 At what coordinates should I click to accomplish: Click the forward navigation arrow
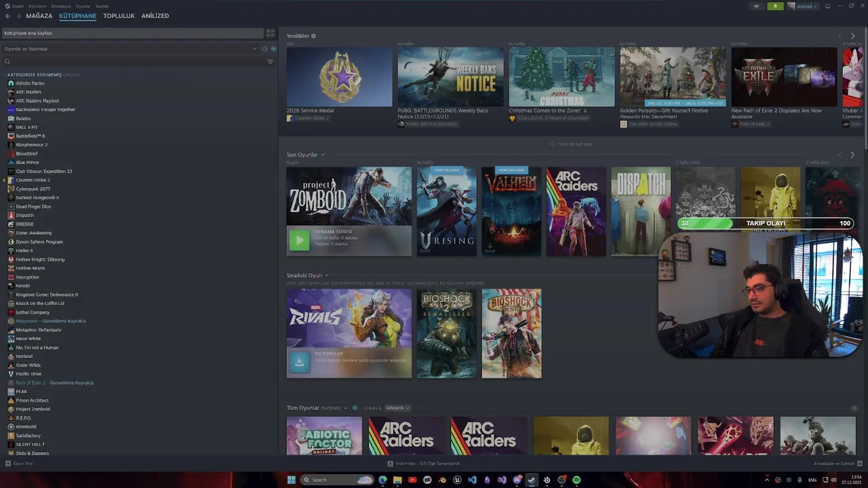[18, 16]
